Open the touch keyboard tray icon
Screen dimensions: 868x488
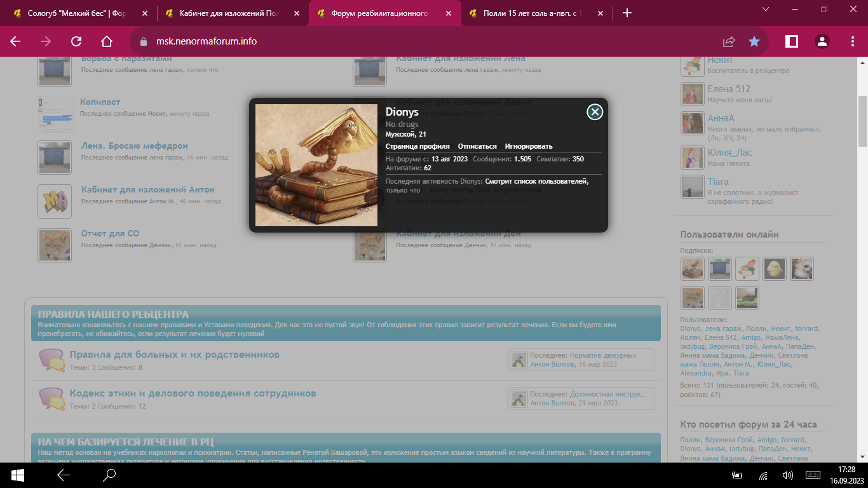813,475
